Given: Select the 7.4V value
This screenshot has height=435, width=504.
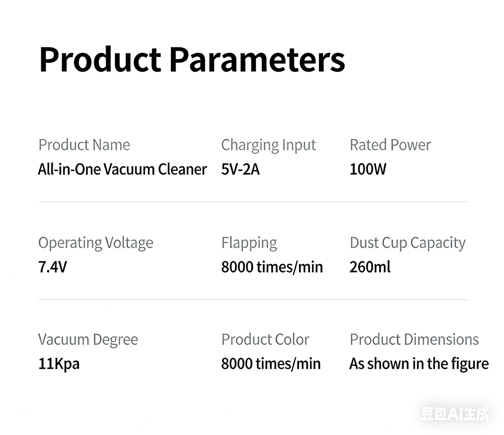Looking at the screenshot, I should (53, 267).
